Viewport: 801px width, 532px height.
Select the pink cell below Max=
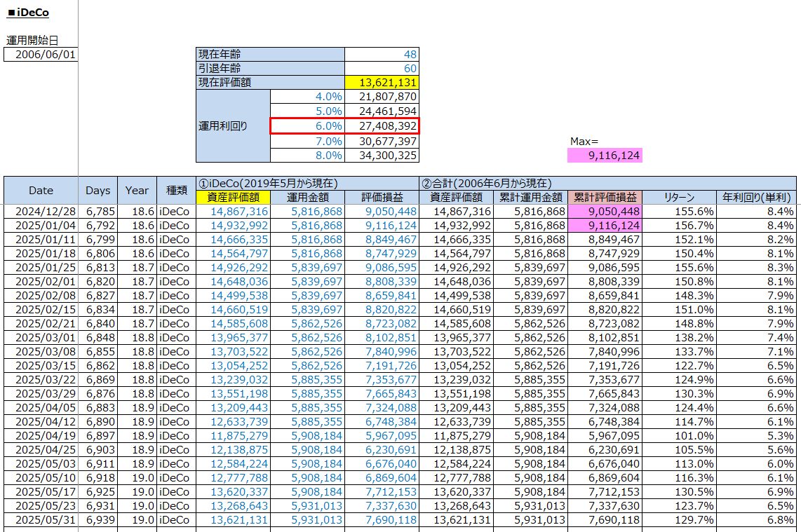coord(605,155)
